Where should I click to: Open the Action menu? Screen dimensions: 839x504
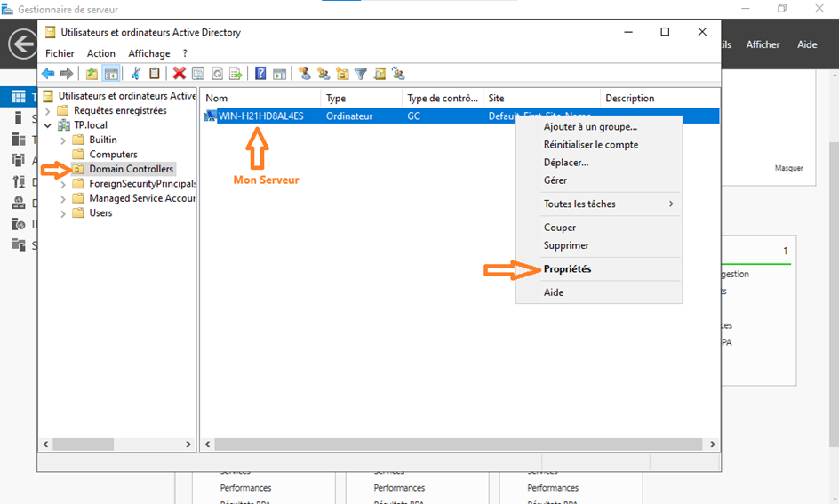click(101, 53)
